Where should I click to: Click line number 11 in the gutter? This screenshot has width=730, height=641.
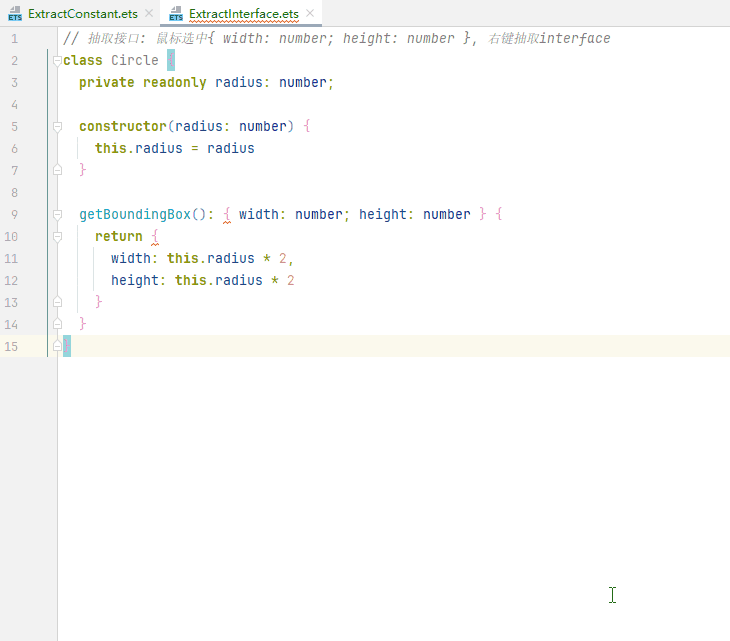coord(11,258)
